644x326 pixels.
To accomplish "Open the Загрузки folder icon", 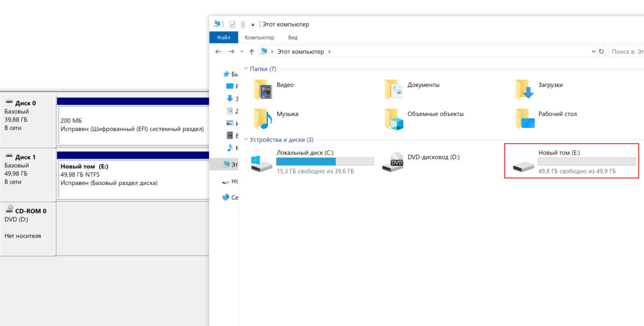I will (x=525, y=89).
